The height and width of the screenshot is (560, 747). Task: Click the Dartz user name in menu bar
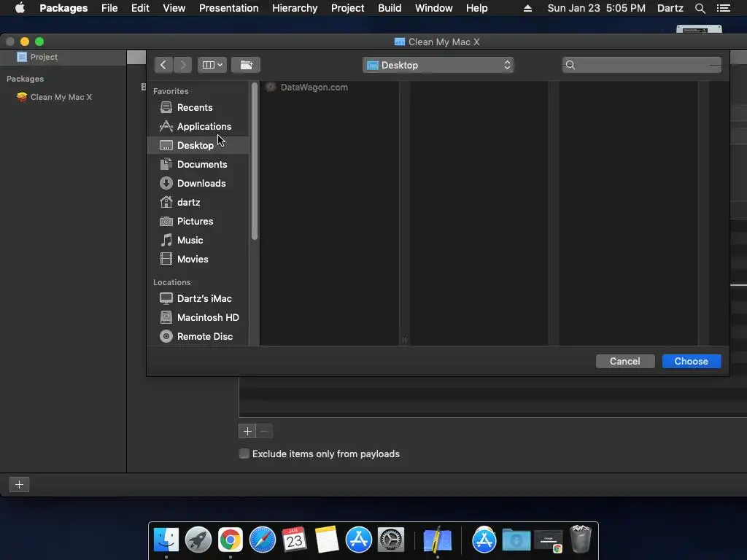670,8
